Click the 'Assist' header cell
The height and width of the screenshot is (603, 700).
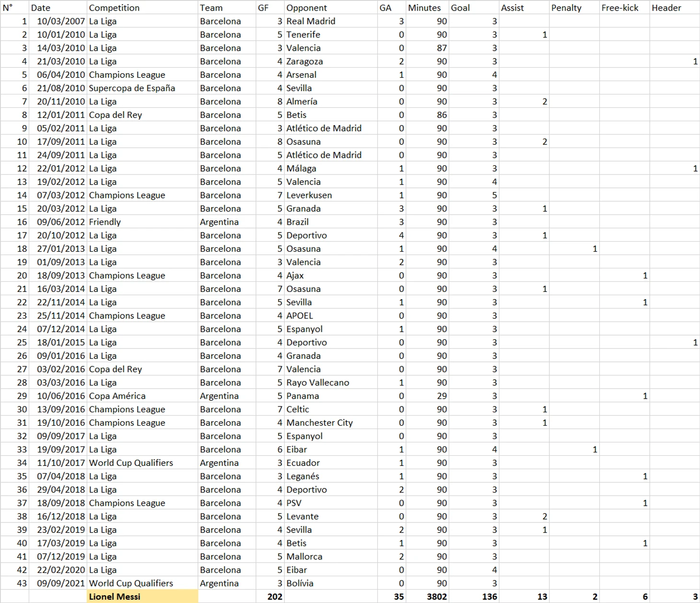click(524, 8)
